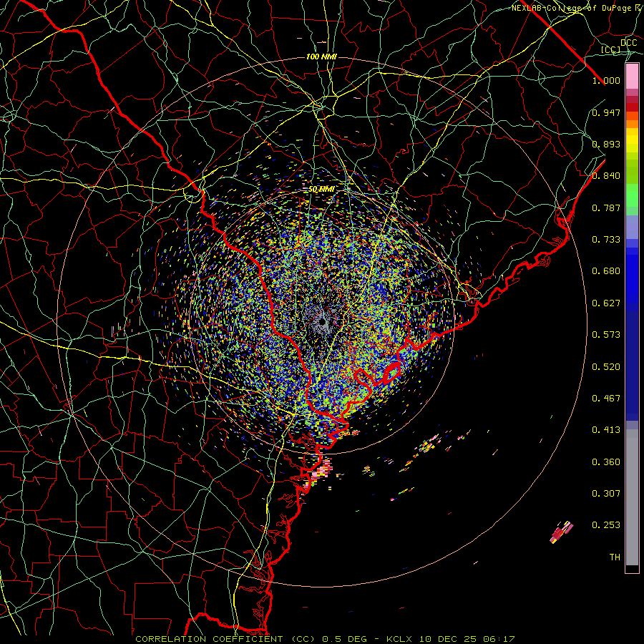This screenshot has height=644, width=644.
Task: Click the 0.840 scale value
Action: [606, 176]
